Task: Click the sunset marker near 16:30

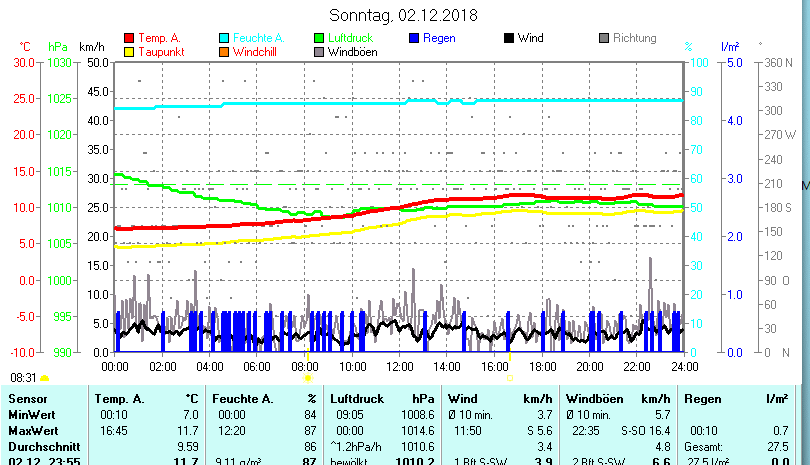Action: pos(510,378)
